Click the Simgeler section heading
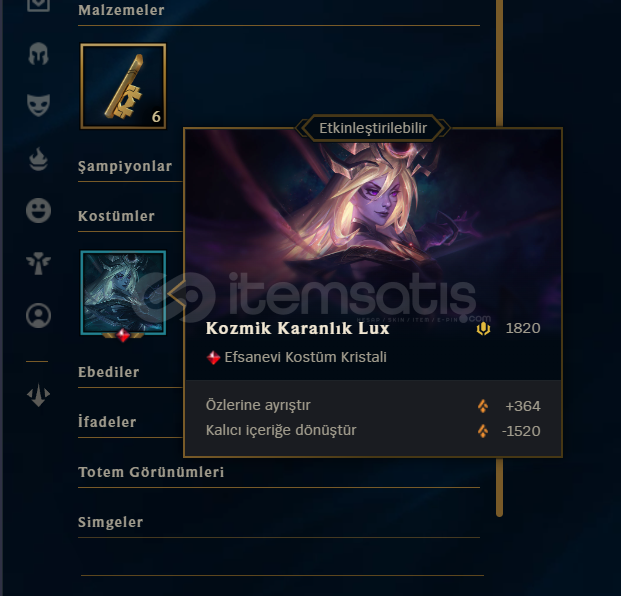Screen dimensions: 621x596 click(x=110, y=522)
